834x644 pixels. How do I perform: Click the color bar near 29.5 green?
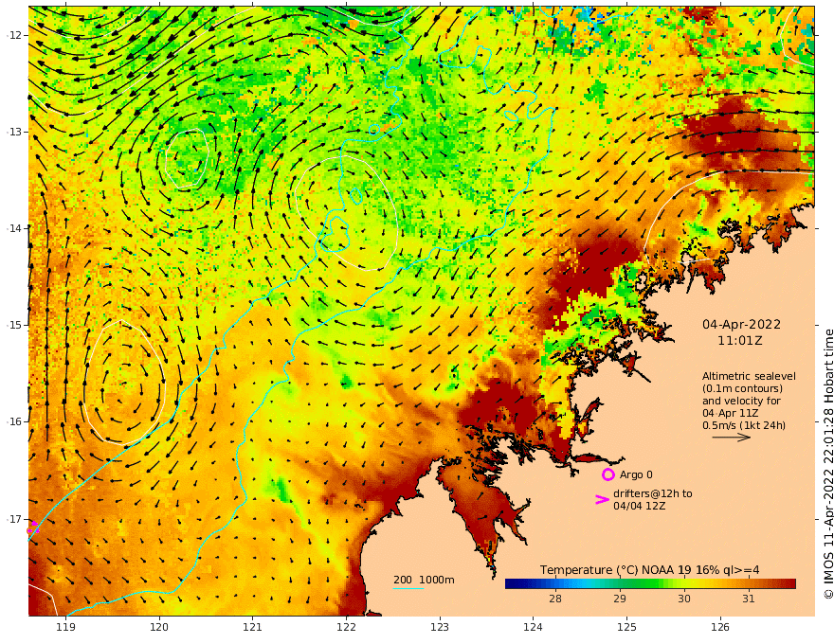(652, 584)
